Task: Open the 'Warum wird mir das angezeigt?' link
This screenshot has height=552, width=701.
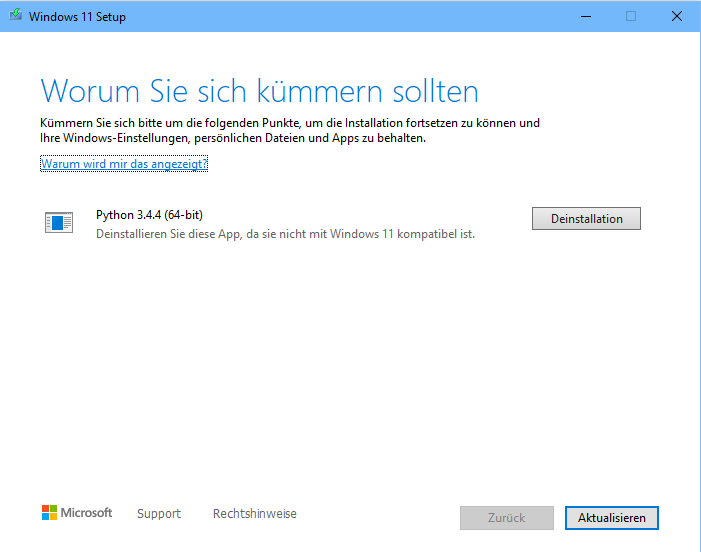Action: (124, 164)
